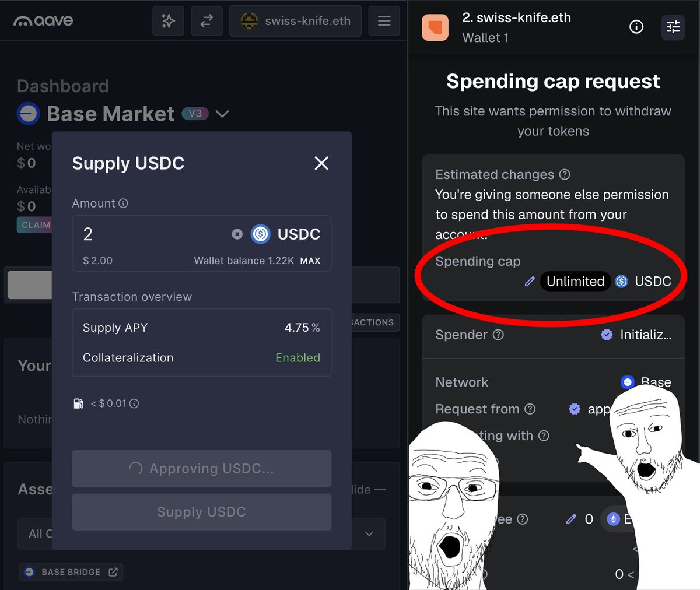Open the BASE BRIDGE link
Viewport: 700px width, 590px height.
tap(71, 573)
